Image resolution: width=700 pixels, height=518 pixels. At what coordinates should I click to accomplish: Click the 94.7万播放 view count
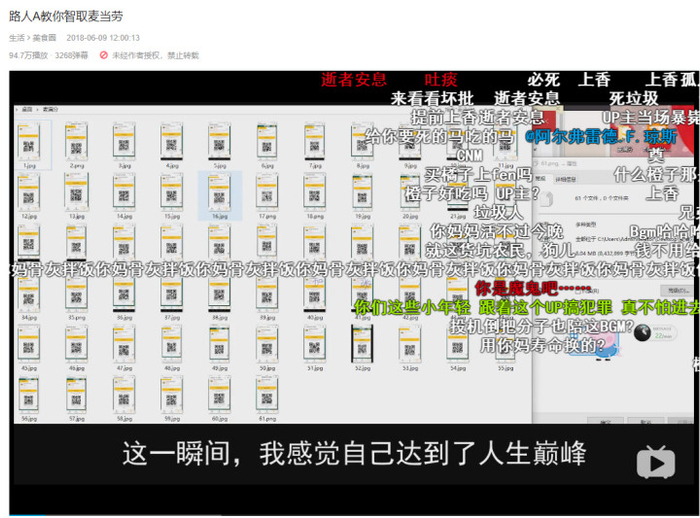click(28, 55)
